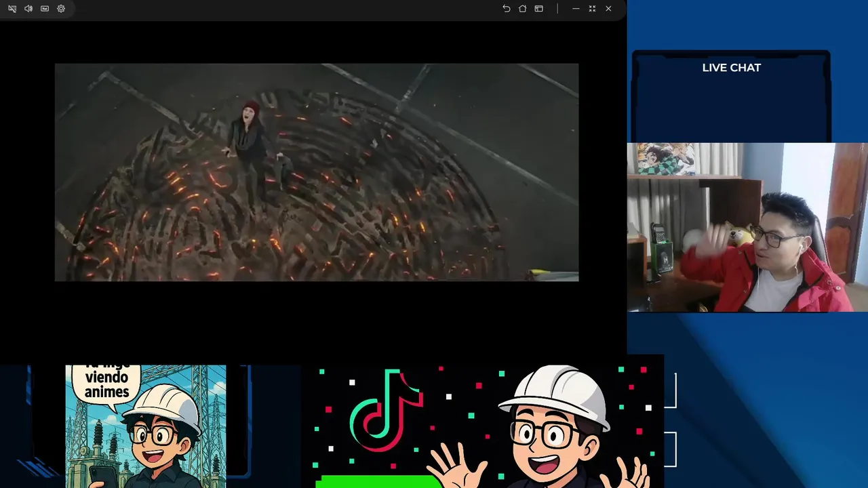Minimize the phone mirroring window
This screenshot has height=488, width=868.
tap(576, 9)
